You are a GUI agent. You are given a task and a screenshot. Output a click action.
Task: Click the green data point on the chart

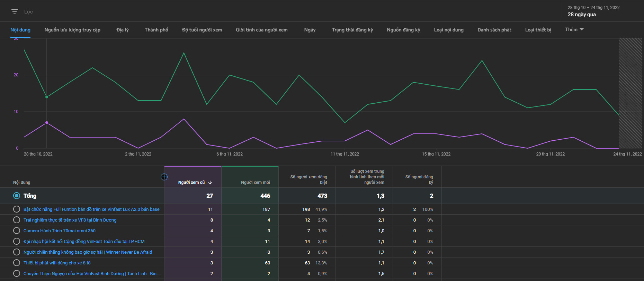[x=47, y=97]
